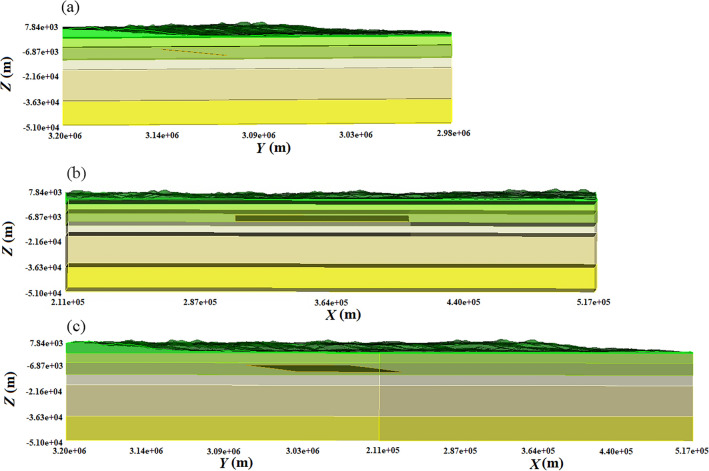Click tick value 3.09e+06 in panel (c)
Screen dimensions: 709x471
coord(224,451)
